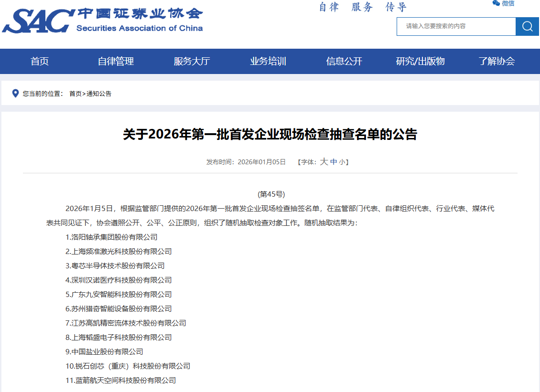The width and height of the screenshot is (540, 392).
Task: Set font size to small (小)
Action: pyautogui.click(x=342, y=162)
